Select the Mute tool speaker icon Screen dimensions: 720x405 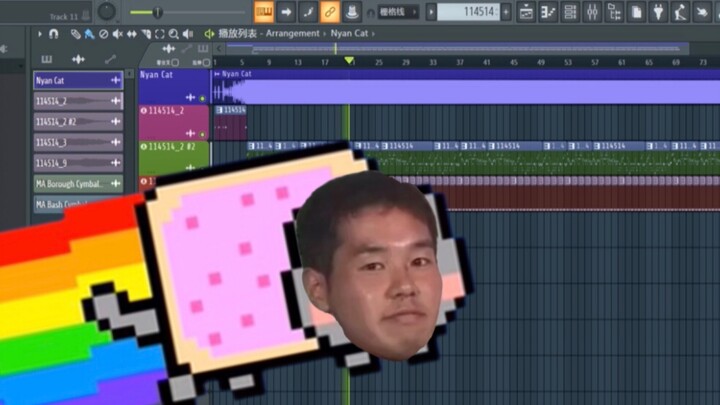coord(118,34)
